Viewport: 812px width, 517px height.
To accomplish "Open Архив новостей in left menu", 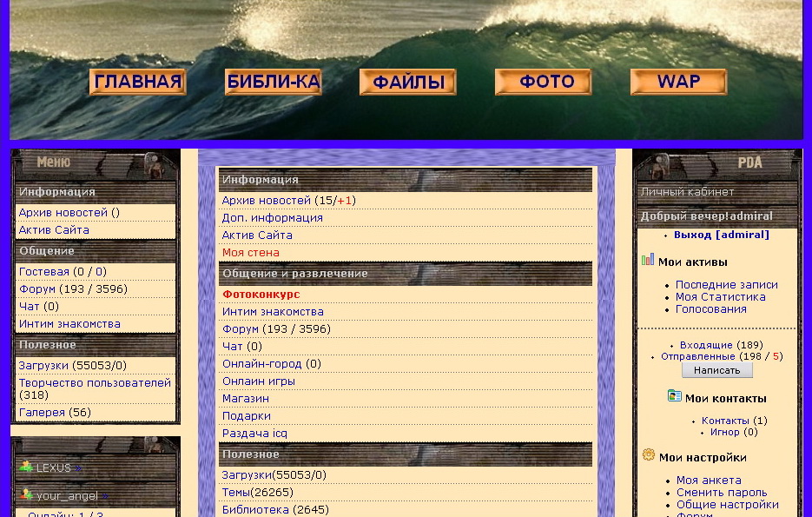I will click(x=63, y=212).
